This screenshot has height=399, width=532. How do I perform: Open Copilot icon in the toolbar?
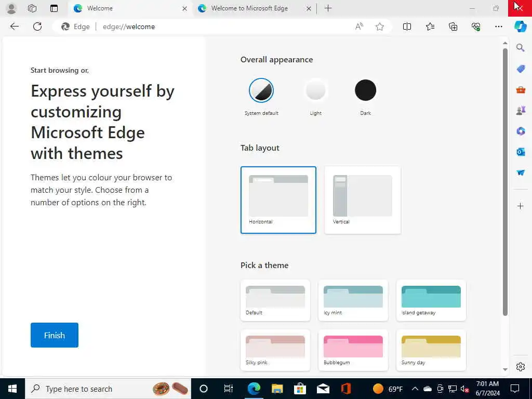[521, 26]
